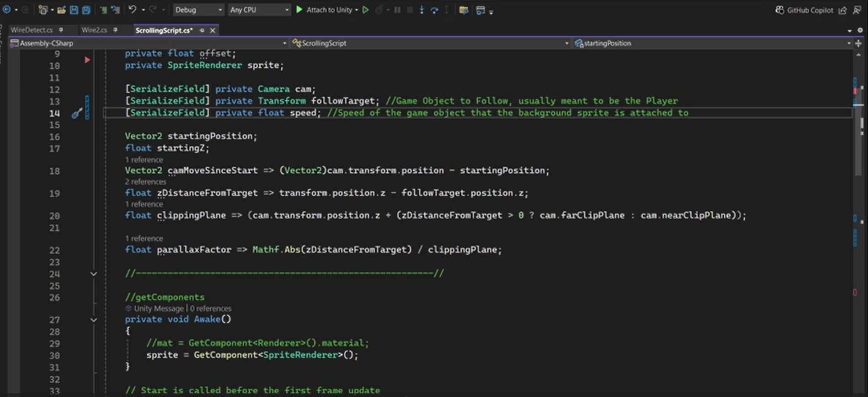
Task: Switch to the Wire2.cs tab
Action: [x=94, y=30]
